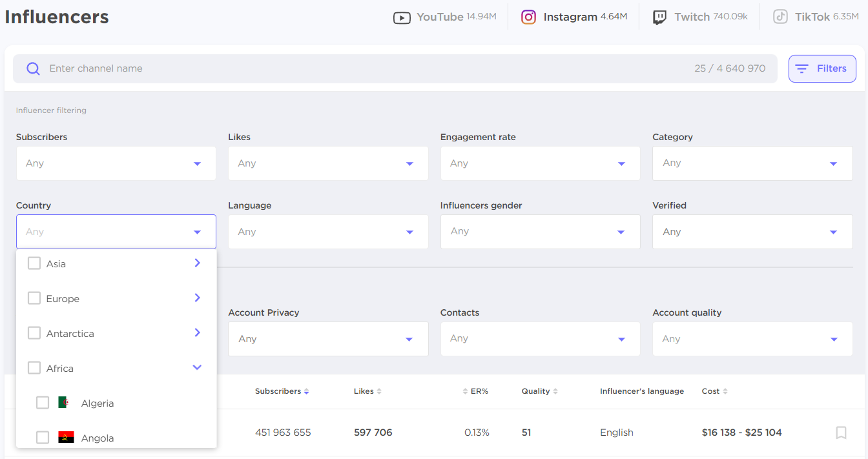
Task: Expand the Europe country list
Action: [x=198, y=298]
